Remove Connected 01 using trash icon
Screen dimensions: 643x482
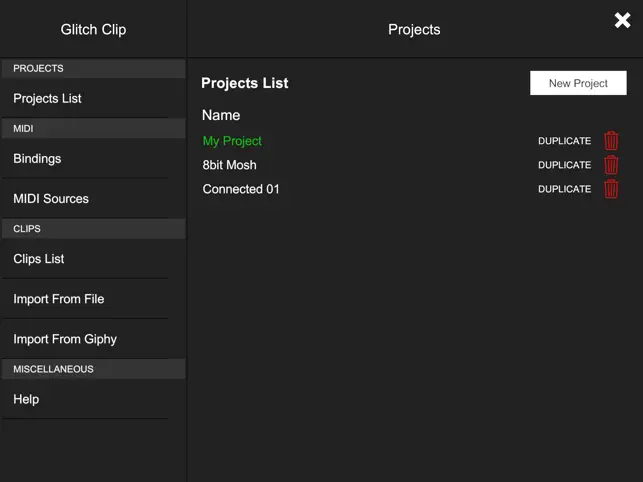(611, 189)
